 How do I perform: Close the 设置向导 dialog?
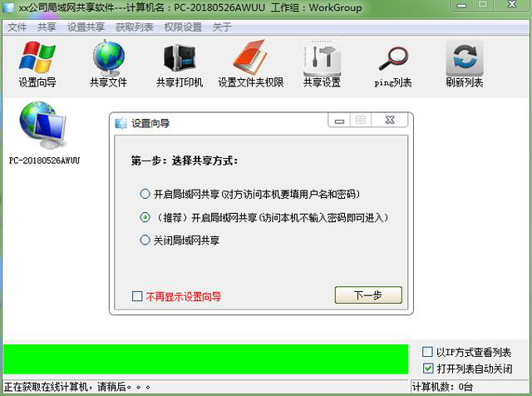coord(390,120)
